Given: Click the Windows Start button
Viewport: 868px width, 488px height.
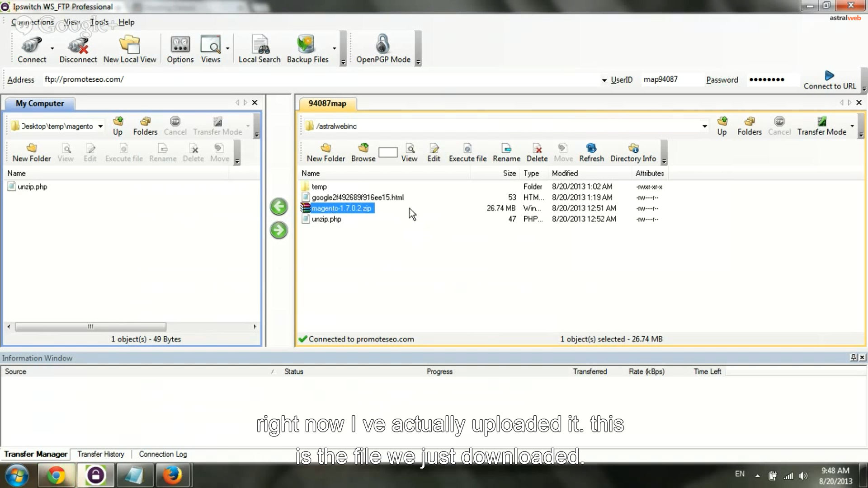Looking at the screenshot, I should click(x=17, y=476).
